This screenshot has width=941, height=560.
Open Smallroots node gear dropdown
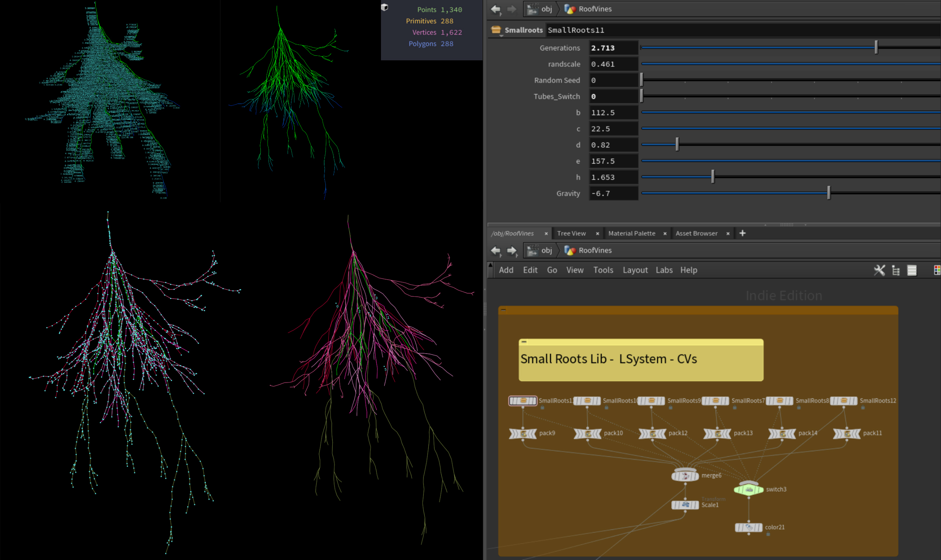pyautogui.click(x=496, y=30)
